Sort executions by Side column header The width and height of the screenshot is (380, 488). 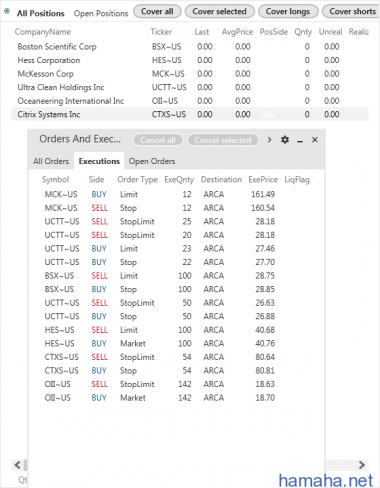[x=96, y=179]
